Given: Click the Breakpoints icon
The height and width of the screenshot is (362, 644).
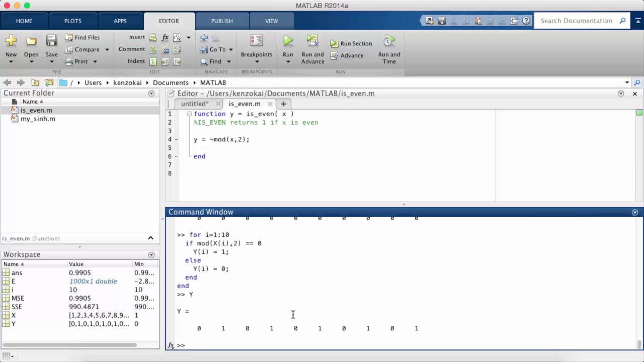Looking at the screenshot, I should (x=256, y=41).
